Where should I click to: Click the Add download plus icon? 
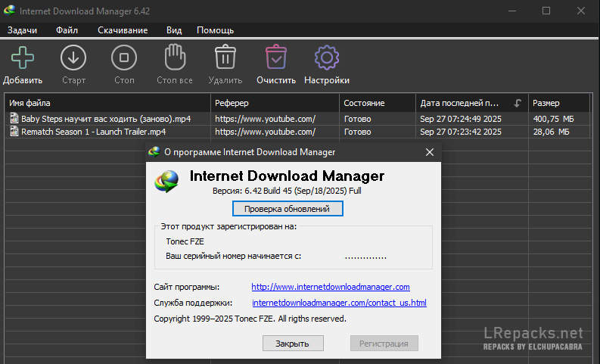[23, 58]
